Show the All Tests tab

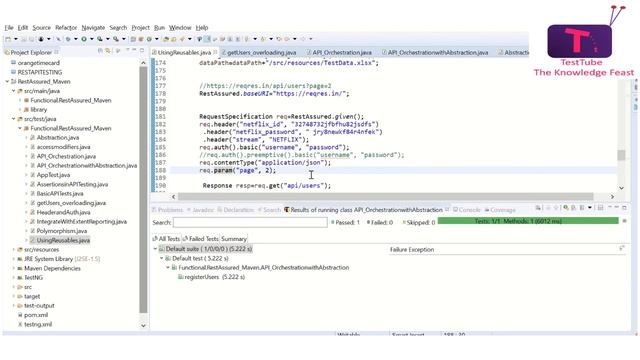tap(166, 239)
